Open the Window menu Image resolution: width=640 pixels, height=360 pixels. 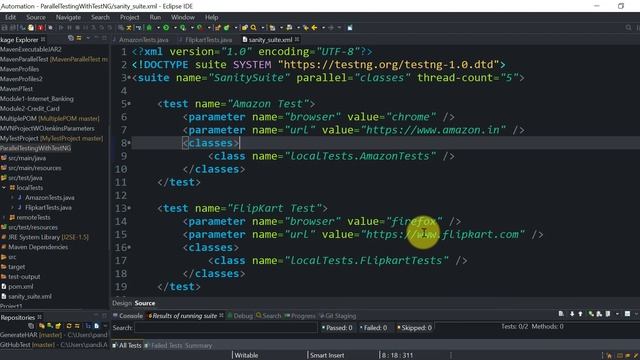click(x=183, y=17)
